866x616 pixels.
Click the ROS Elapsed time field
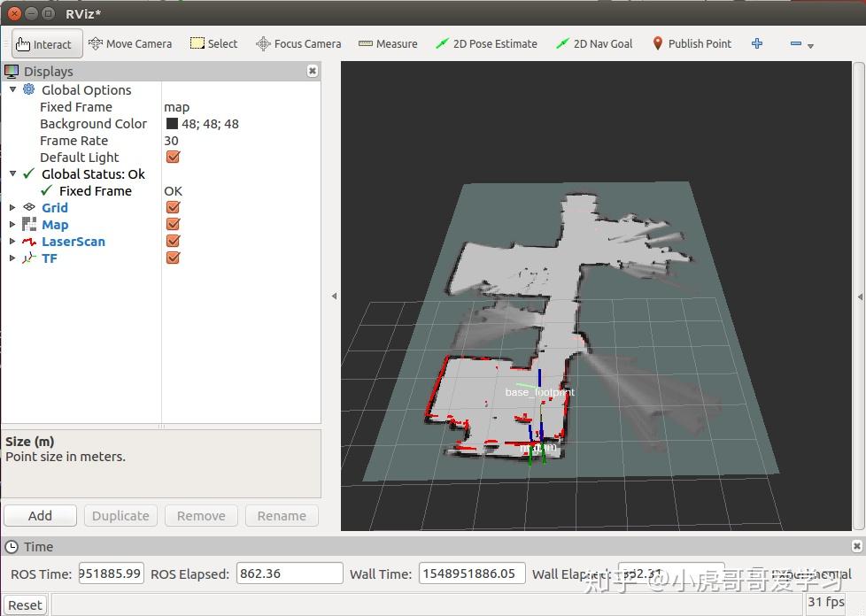290,574
